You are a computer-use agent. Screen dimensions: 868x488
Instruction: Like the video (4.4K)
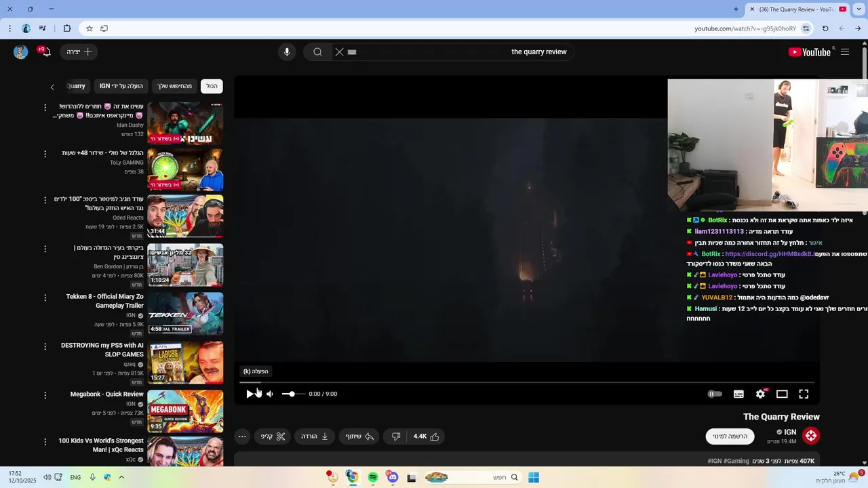pos(427,436)
